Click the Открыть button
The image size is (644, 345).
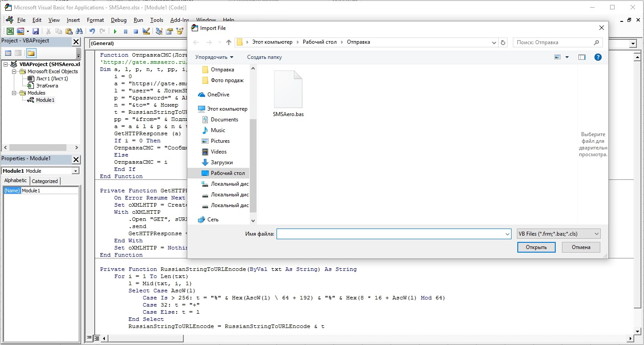[536, 247]
